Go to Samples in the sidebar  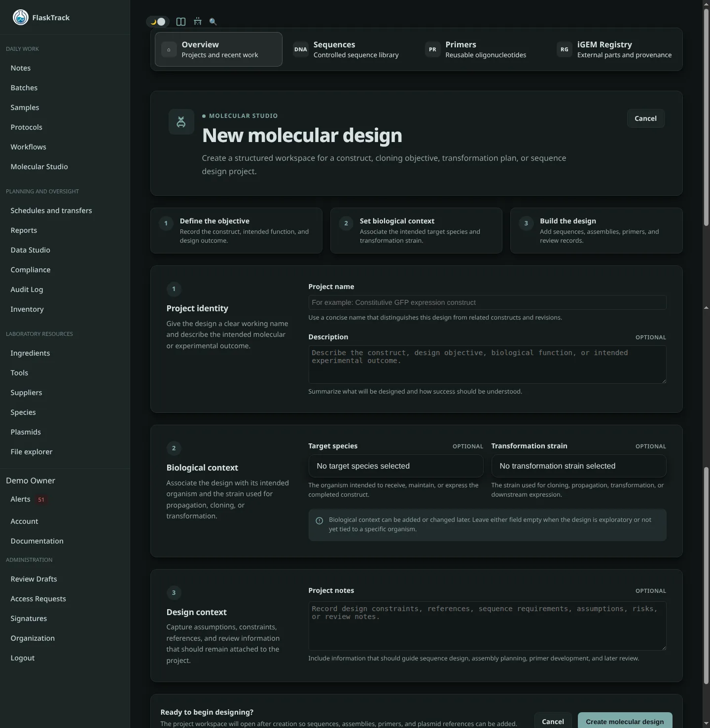[25, 108]
